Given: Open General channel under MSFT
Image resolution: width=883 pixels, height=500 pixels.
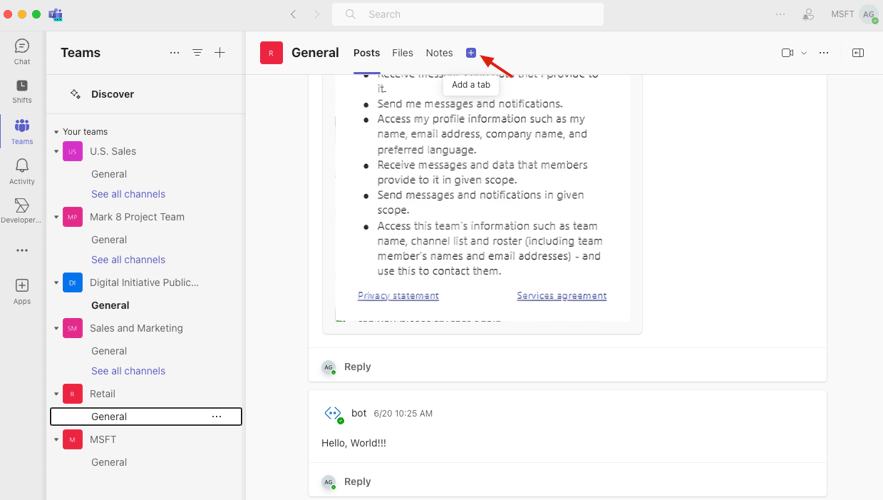Looking at the screenshot, I should pyautogui.click(x=109, y=462).
